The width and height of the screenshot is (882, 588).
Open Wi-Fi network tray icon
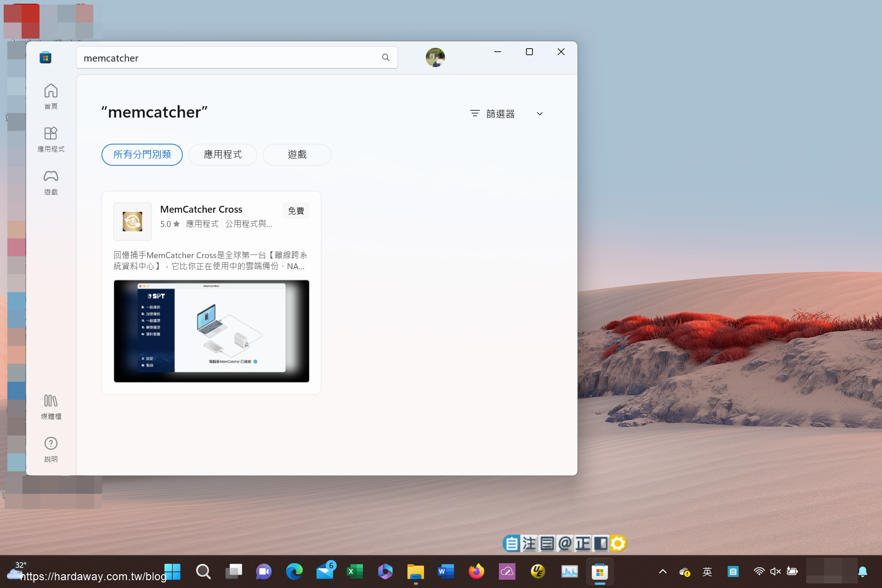[x=759, y=571]
